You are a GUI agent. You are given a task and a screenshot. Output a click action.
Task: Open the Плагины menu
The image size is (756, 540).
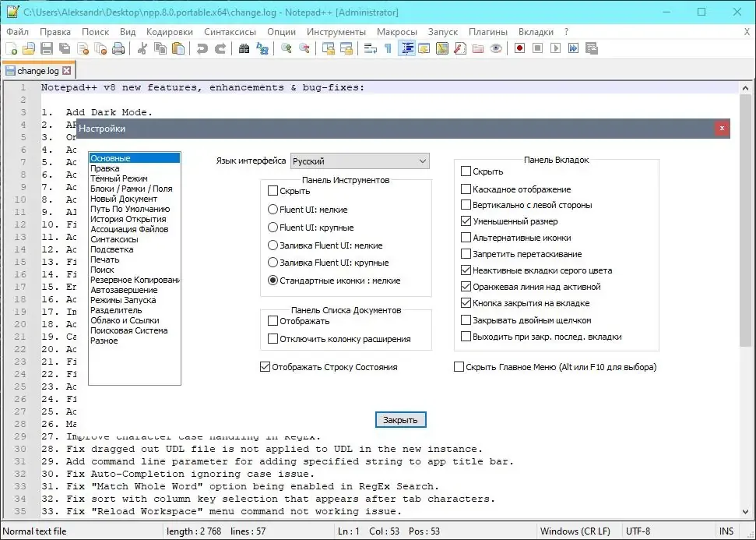tap(488, 32)
